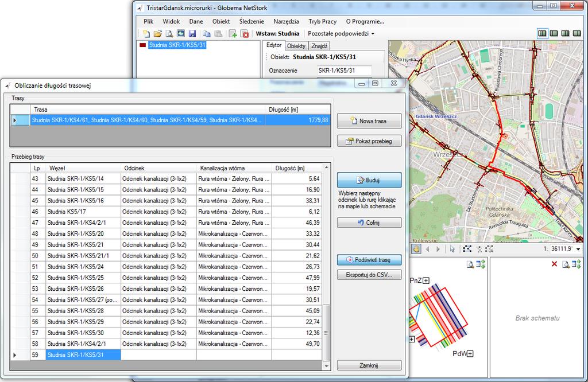Click the Save floppy disk icon
The height and width of the screenshot is (382, 588).
[192, 34]
